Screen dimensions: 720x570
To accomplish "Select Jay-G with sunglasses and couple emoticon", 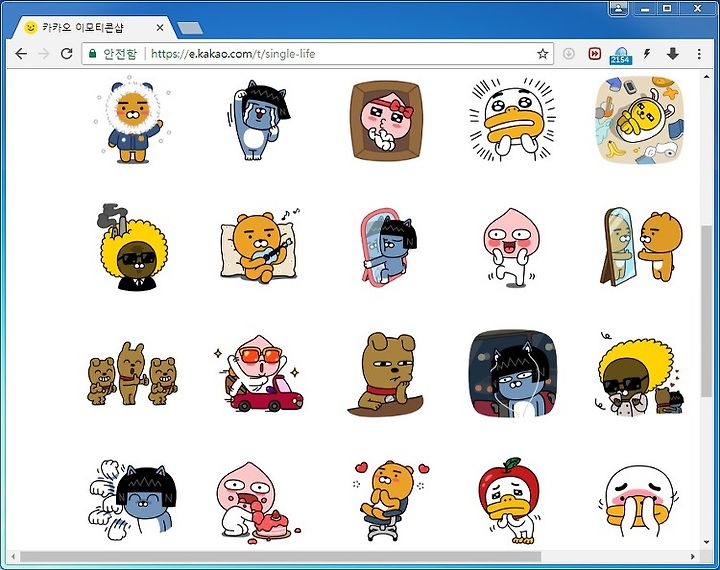I will click(x=641, y=375).
